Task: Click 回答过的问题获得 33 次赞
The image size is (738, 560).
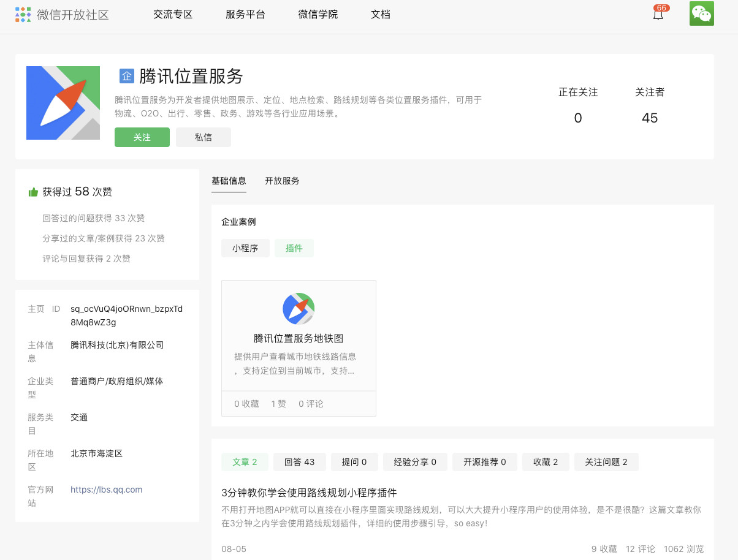Action: (x=94, y=218)
